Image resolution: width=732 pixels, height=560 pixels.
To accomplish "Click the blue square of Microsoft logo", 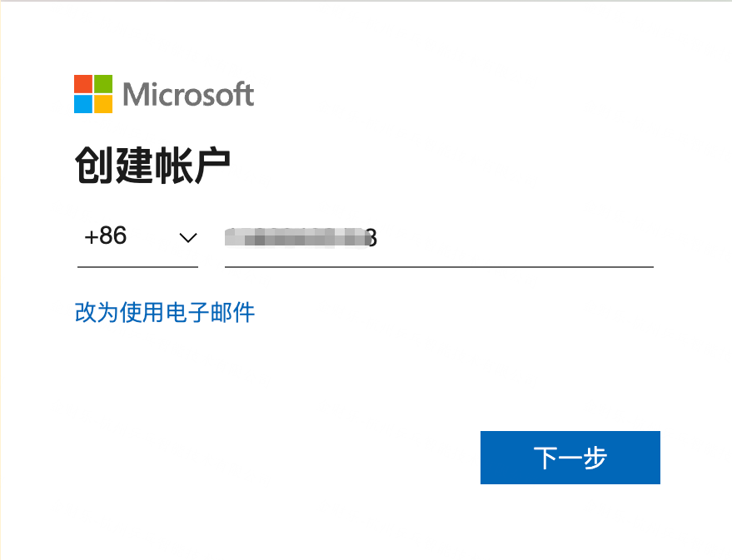I will [x=83, y=104].
